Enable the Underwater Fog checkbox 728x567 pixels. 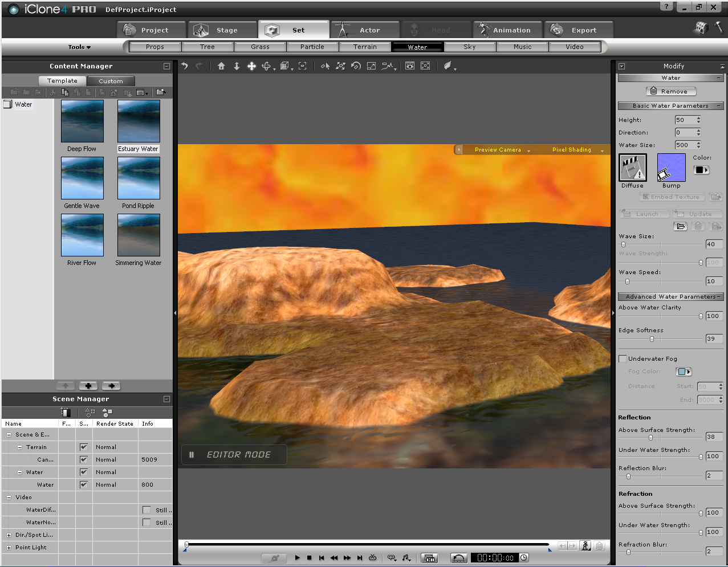pyautogui.click(x=623, y=358)
